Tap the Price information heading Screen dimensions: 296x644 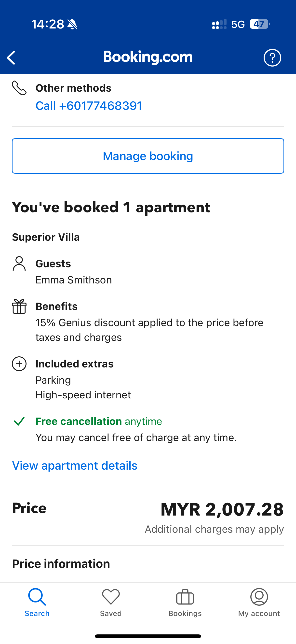pos(61,564)
